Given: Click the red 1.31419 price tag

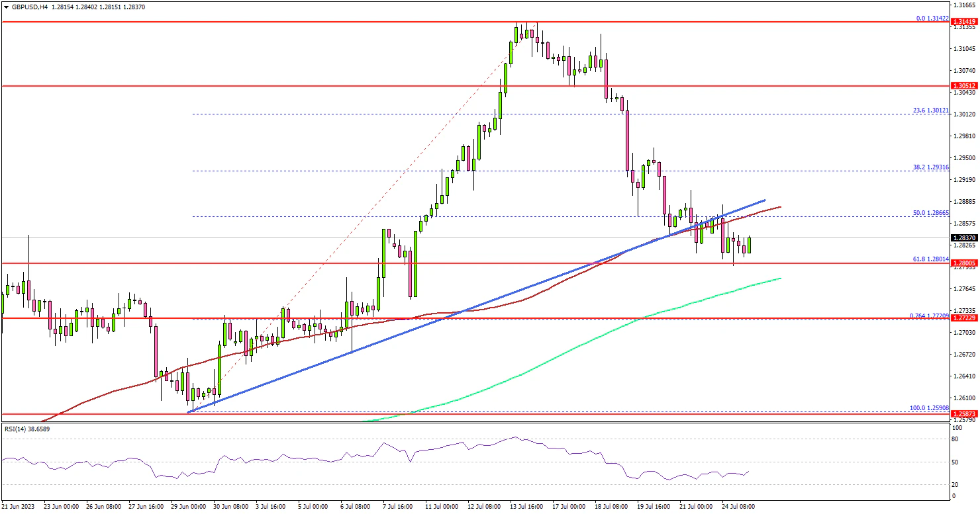Looking at the screenshot, I should click(964, 22).
